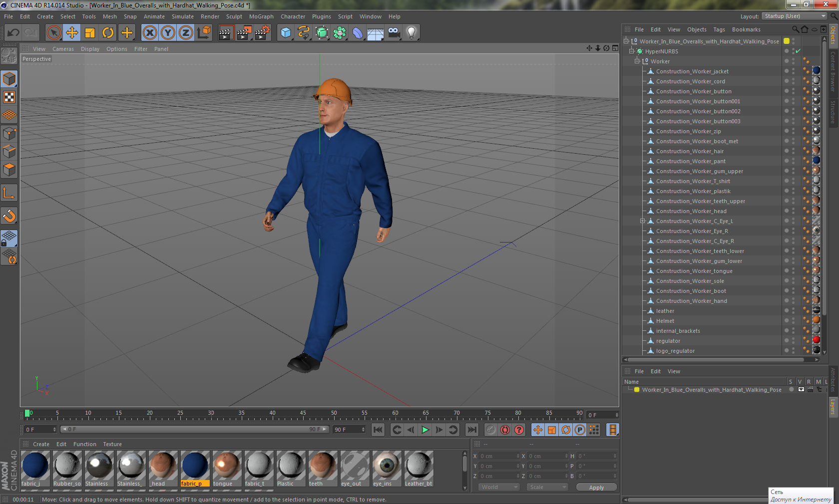Activate the Scale tool
Screen dimensions: 839x504
pos(90,33)
